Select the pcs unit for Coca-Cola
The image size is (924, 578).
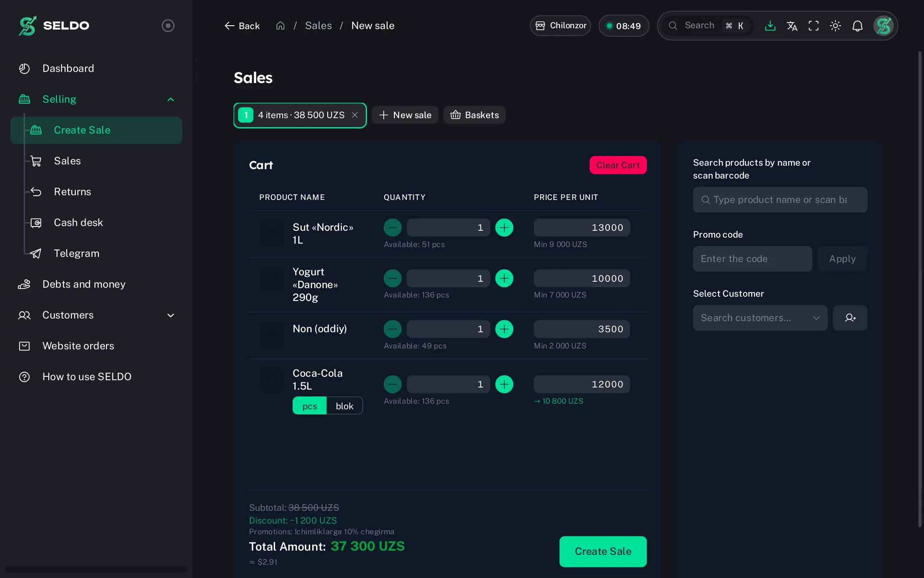tap(310, 406)
